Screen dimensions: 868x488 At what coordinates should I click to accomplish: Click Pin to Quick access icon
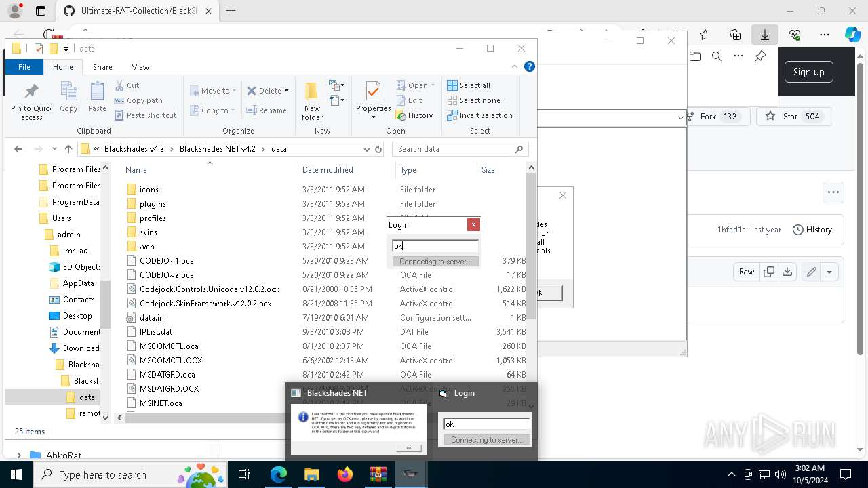click(x=31, y=102)
